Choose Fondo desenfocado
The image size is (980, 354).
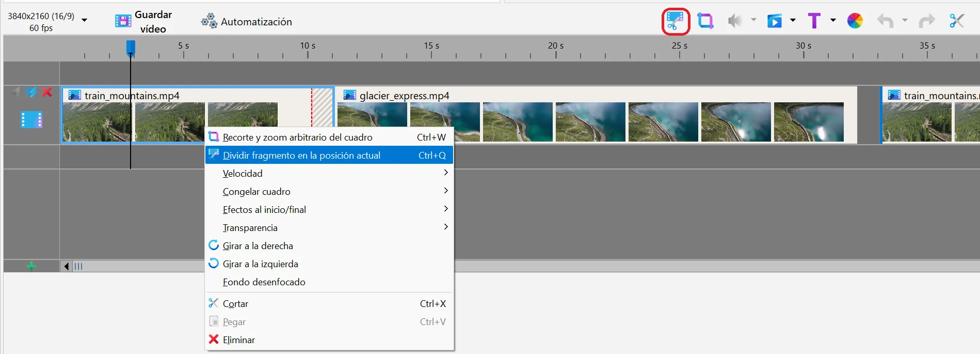(329, 282)
